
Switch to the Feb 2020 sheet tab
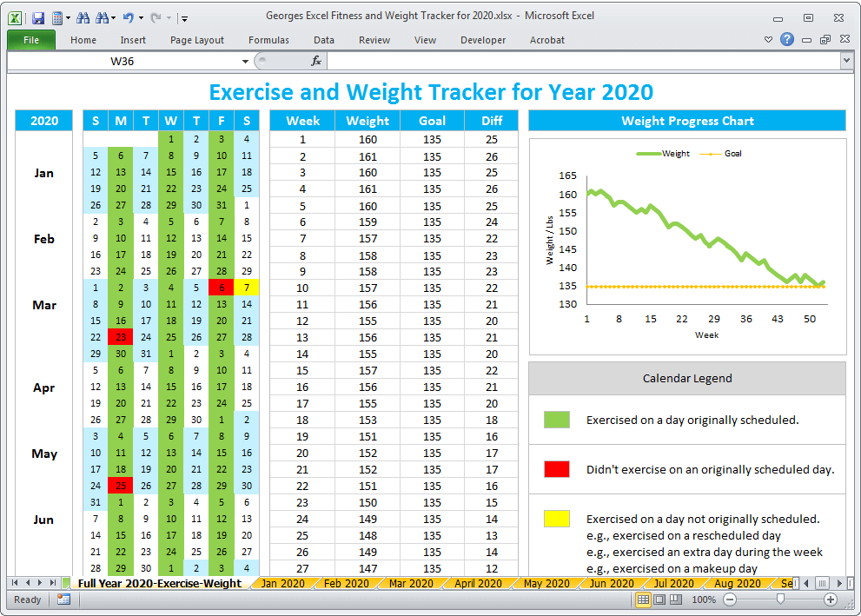coord(345,584)
